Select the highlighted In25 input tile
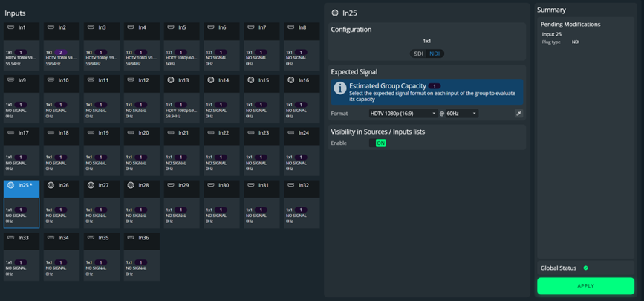Screen dimensions: 644x301 (x=22, y=203)
